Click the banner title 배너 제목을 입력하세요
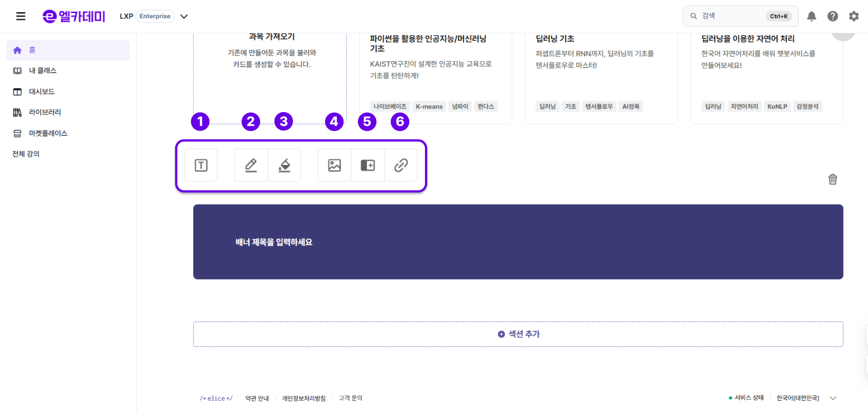This screenshot has width=868, height=412. 274,242
